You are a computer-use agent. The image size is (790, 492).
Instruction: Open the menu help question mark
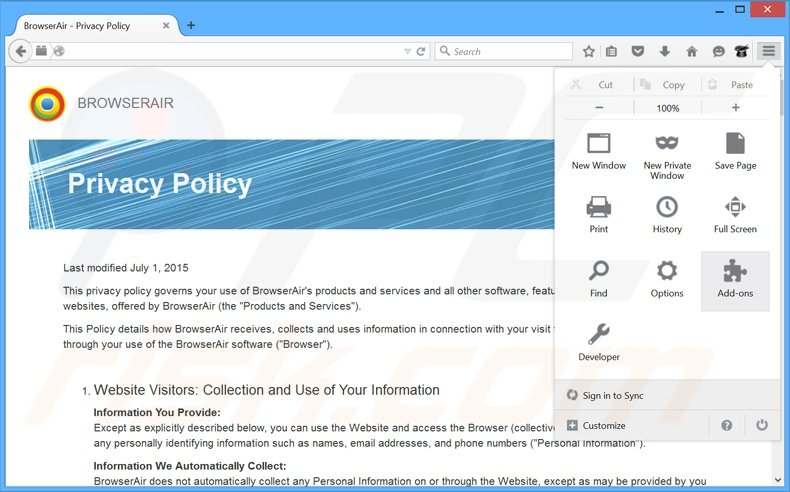tap(726, 426)
